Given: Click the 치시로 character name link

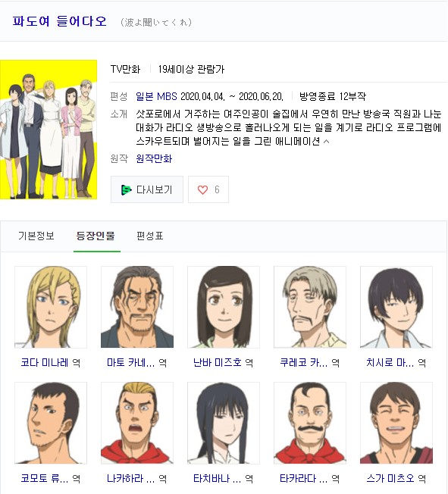Looking at the screenshot, I should (390, 362).
